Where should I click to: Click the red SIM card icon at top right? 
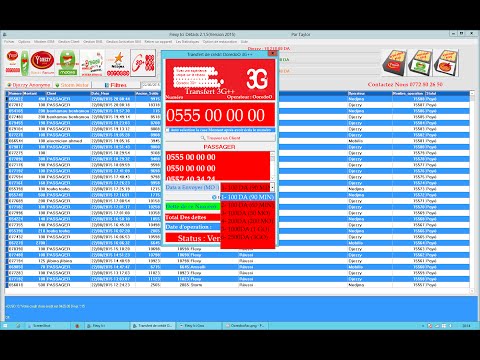pos(395,64)
